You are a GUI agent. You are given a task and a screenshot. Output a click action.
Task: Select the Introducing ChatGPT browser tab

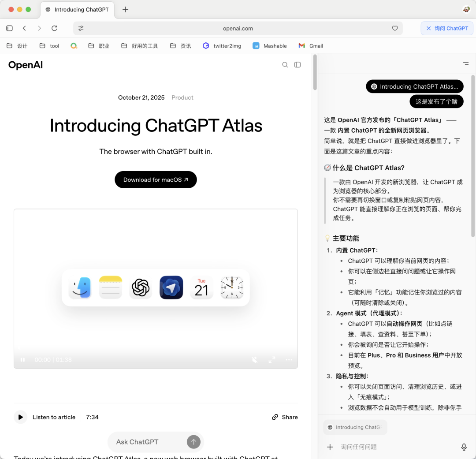77,9
